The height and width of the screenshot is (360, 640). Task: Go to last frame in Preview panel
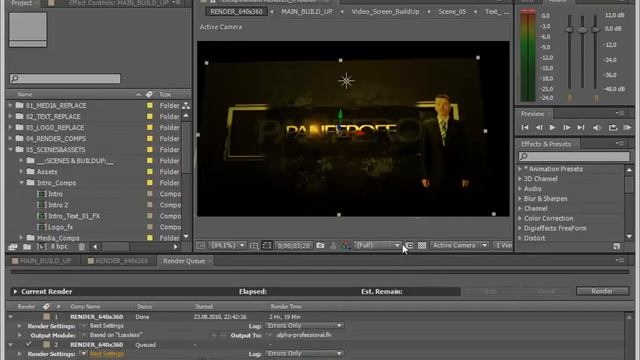coord(581,128)
